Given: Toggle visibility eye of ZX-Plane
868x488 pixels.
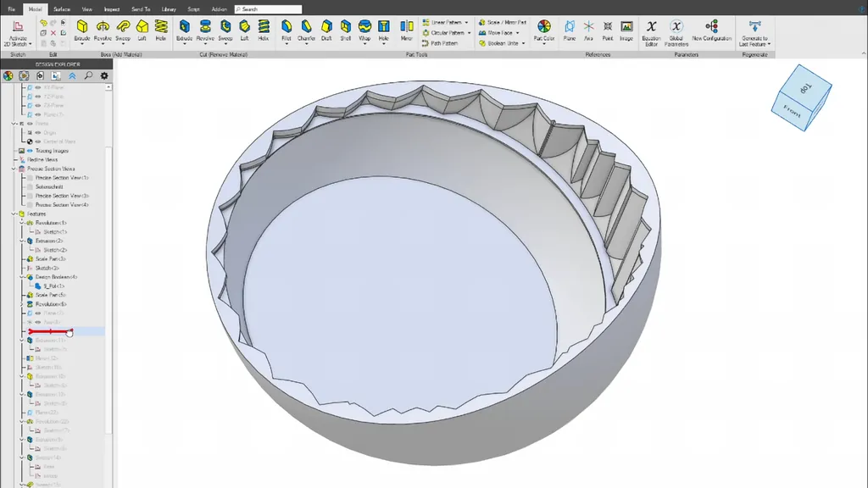Looking at the screenshot, I should click(x=37, y=105).
